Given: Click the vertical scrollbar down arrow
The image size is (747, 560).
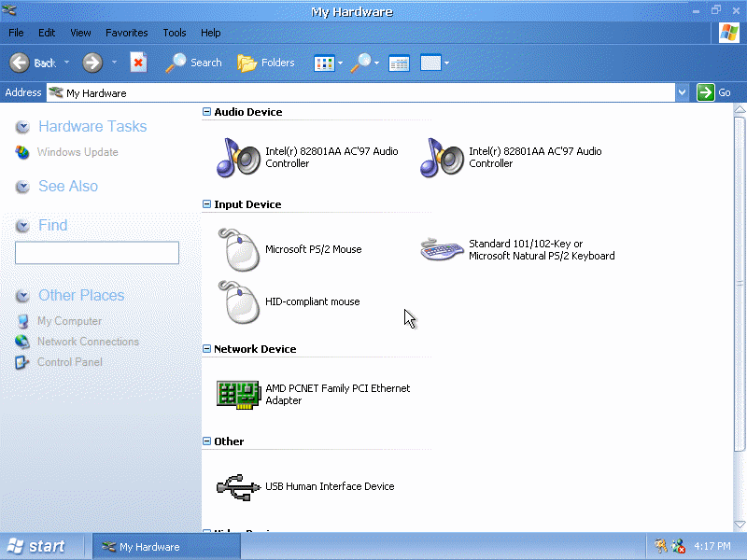Looking at the screenshot, I should (x=740, y=525).
